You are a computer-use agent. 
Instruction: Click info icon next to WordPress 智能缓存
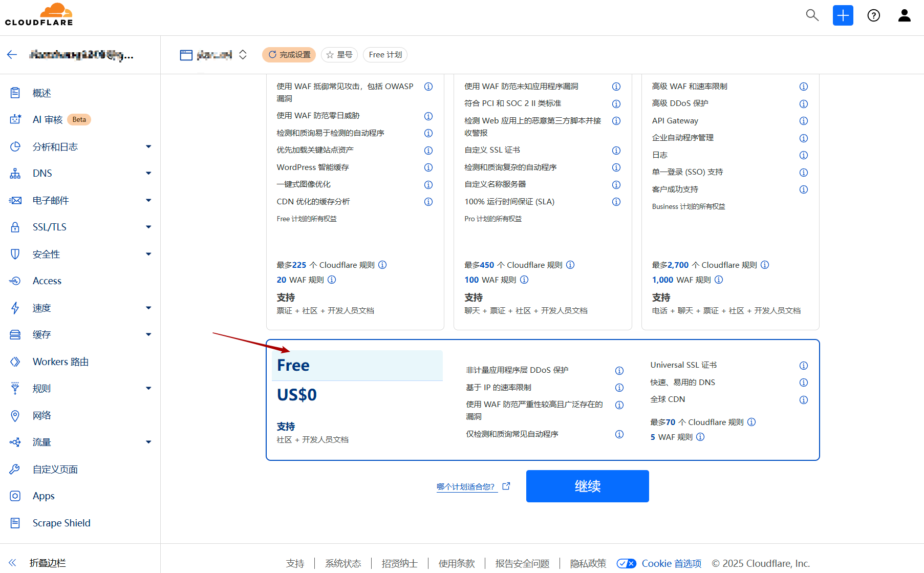428,167
